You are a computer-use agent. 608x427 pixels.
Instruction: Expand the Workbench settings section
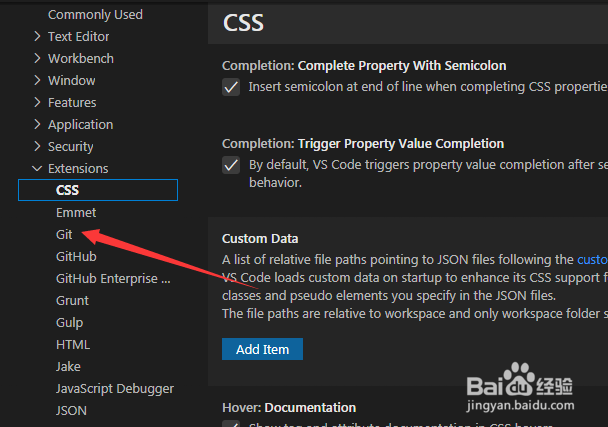click(x=80, y=59)
